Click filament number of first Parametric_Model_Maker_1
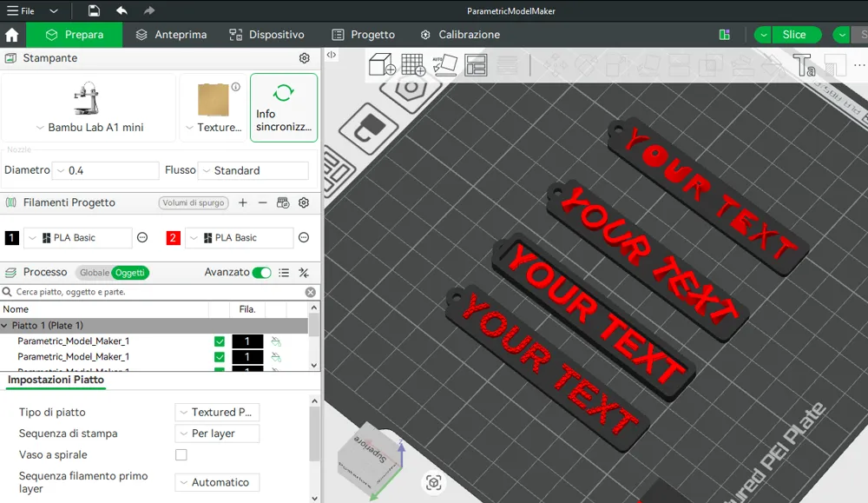This screenshot has height=503, width=868. click(247, 341)
